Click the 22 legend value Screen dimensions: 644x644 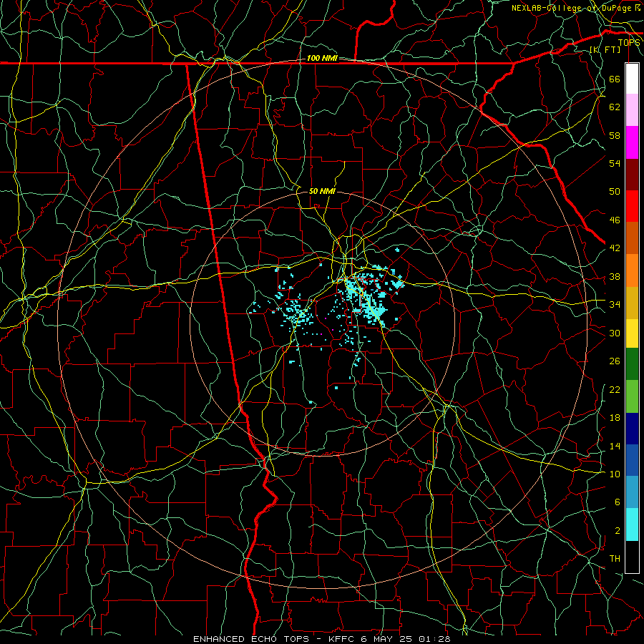tap(615, 389)
